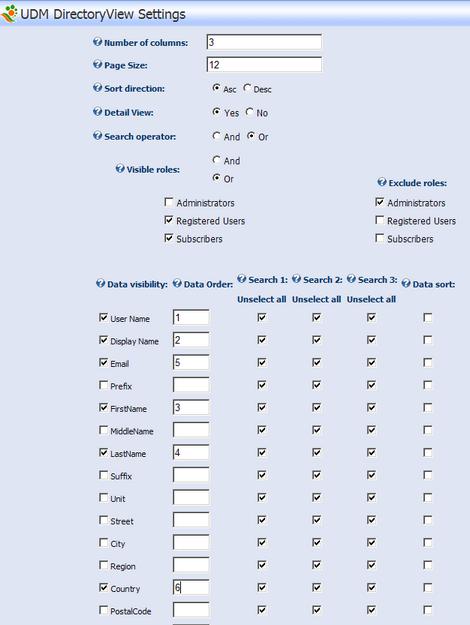Open help icon for Data visibility
470x625 pixels.
tap(100, 283)
